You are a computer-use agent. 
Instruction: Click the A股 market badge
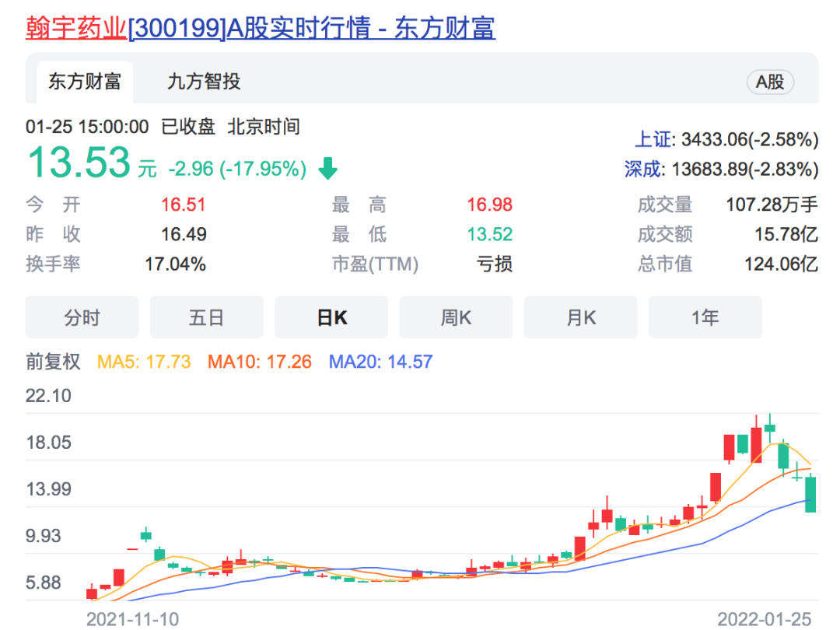point(770,82)
